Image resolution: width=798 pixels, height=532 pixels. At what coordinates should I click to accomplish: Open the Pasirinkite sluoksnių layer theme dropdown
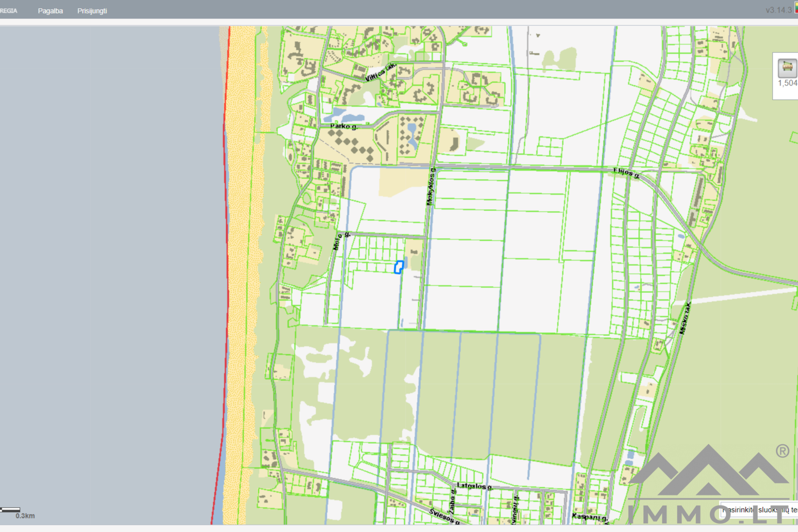click(x=759, y=510)
